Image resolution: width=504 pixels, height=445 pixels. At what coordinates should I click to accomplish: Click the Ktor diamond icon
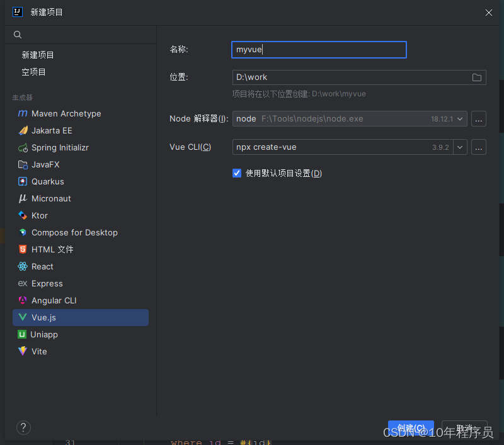tap(23, 215)
